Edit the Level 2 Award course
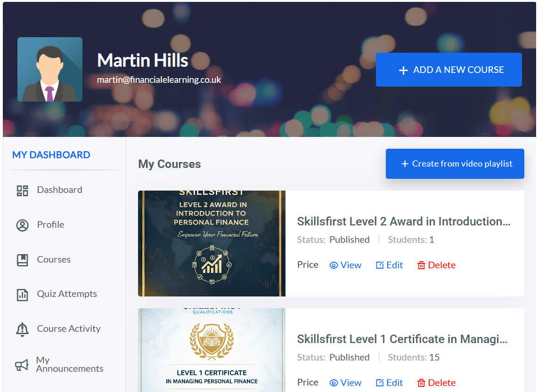The height and width of the screenshot is (392, 538). (x=390, y=265)
